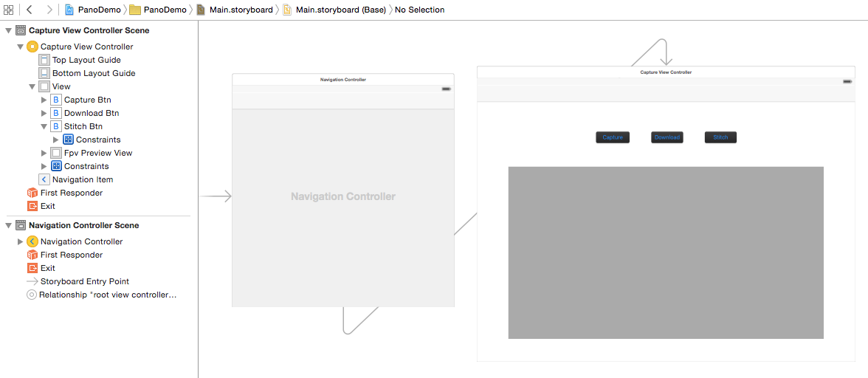868x378 pixels.
Task: Click the yellow Capture View Controller icon
Action: click(32, 47)
